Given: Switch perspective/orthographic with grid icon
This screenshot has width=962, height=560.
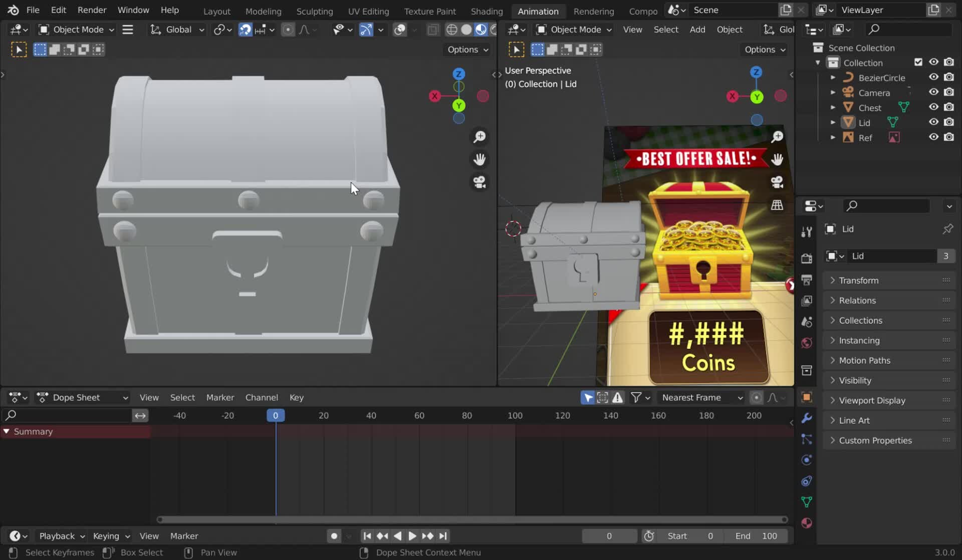Looking at the screenshot, I should pyautogui.click(x=777, y=205).
